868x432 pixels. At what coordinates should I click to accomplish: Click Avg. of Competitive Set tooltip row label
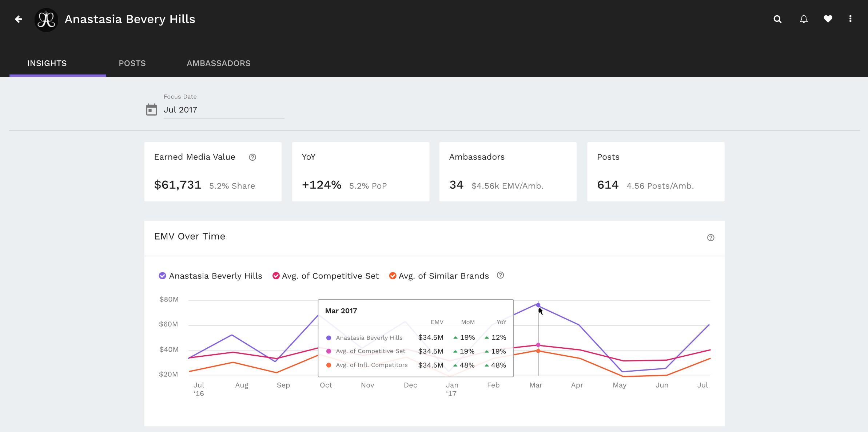370,351
